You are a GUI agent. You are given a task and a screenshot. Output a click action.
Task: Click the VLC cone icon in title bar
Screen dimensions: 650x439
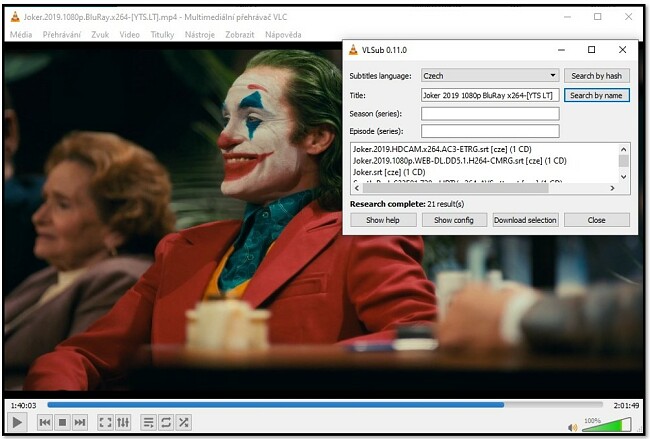(x=15, y=17)
